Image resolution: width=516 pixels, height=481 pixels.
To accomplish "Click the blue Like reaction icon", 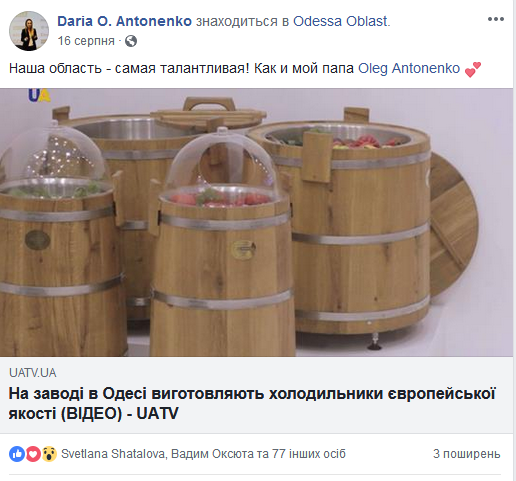I will [17, 454].
